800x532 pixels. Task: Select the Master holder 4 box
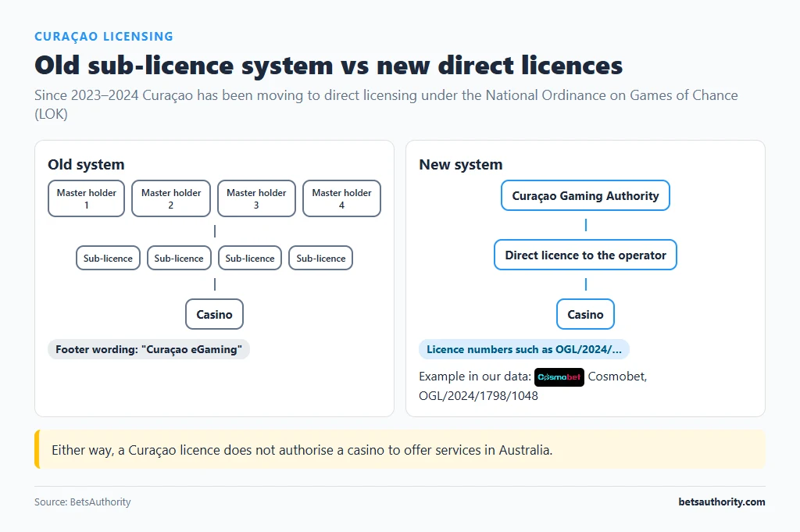pyautogui.click(x=342, y=198)
